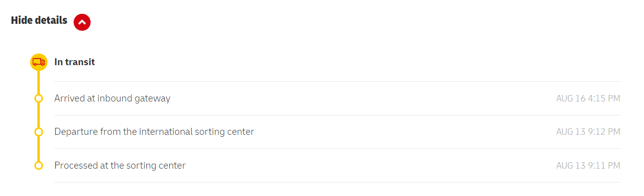The height and width of the screenshot is (196, 644).
Task: Click the yellow line between truck icon and first marker
Action: tap(39, 83)
